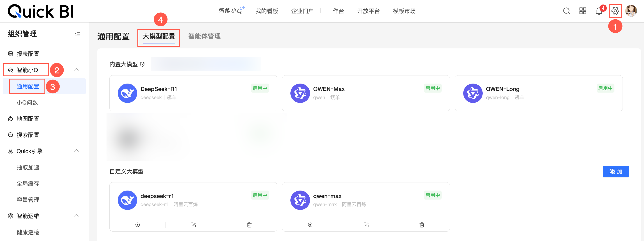This screenshot has height=241, width=644.
Task: Collapse the Quick引擎 sidebar group
Action: pyautogui.click(x=76, y=150)
